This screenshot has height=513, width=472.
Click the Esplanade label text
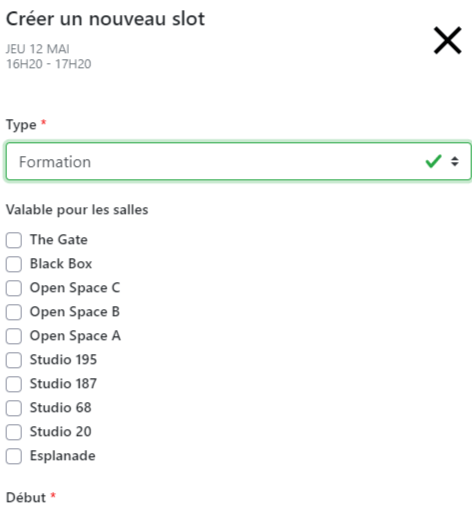click(63, 456)
